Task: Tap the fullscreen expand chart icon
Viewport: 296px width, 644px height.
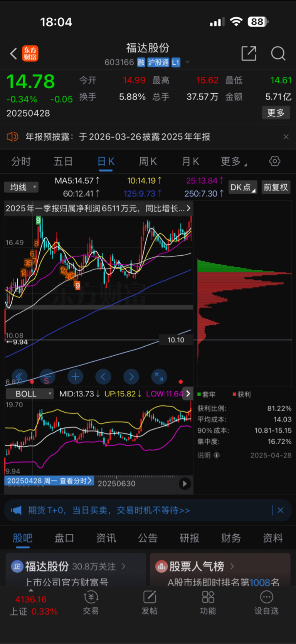Action: [x=159, y=377]
